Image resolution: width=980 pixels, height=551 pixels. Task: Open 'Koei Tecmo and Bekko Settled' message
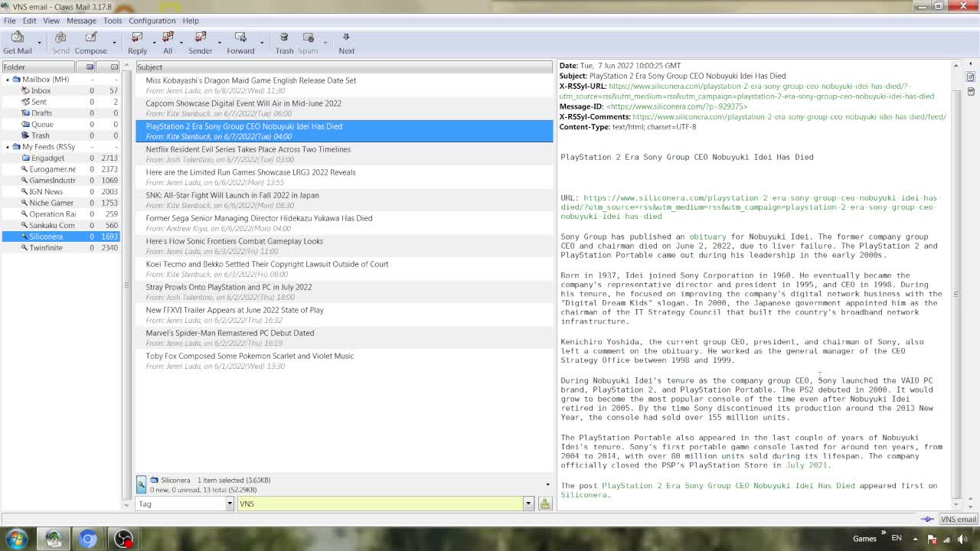click(344, 269)
